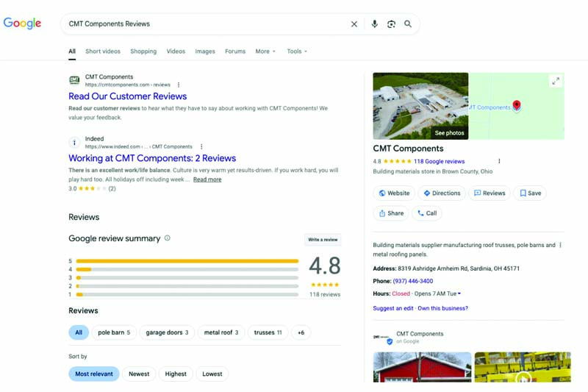Click address 8319 Ashridge Arnheim Rd text
The width and height of the screenshot is (588, 392).
coord(459,268)
